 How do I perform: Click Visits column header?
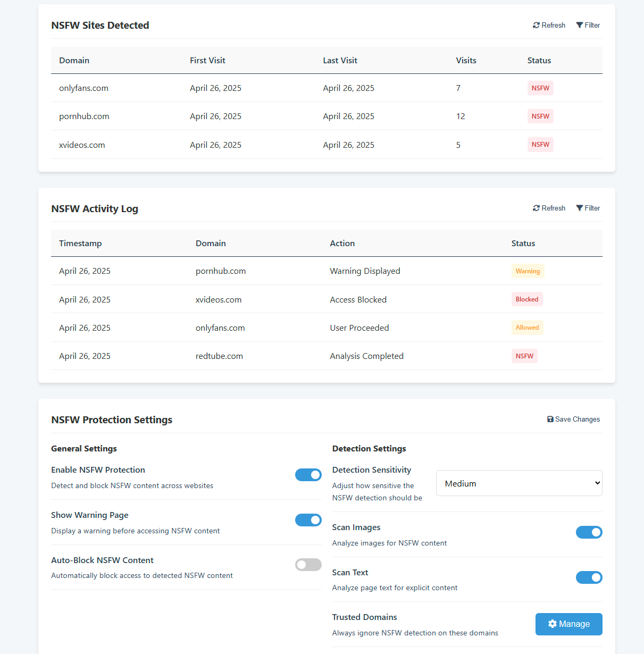coord(466,61)
